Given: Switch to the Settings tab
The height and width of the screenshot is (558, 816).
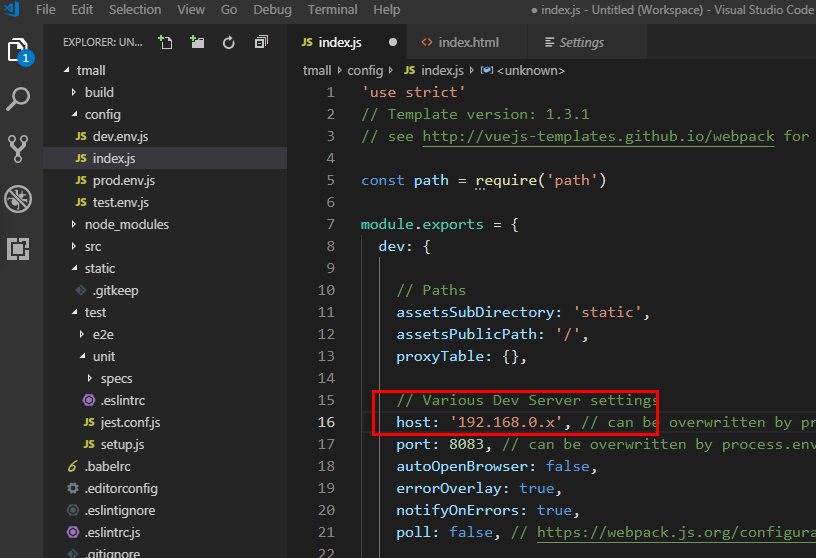Looking at the screenshot, I should point(581,43).
